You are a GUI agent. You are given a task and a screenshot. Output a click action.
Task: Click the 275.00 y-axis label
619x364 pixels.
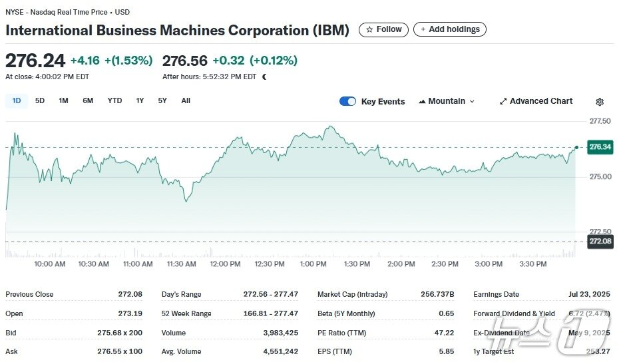click(x=600, y=176)
